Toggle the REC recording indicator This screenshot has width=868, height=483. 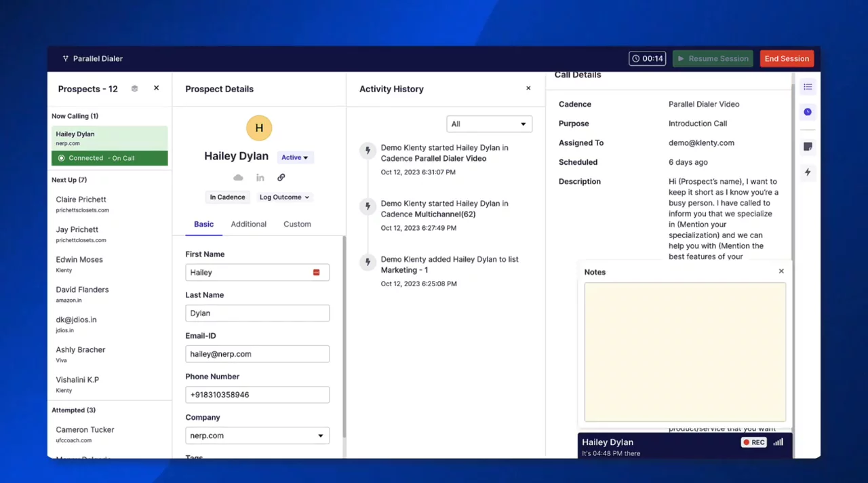coord(753,442)
